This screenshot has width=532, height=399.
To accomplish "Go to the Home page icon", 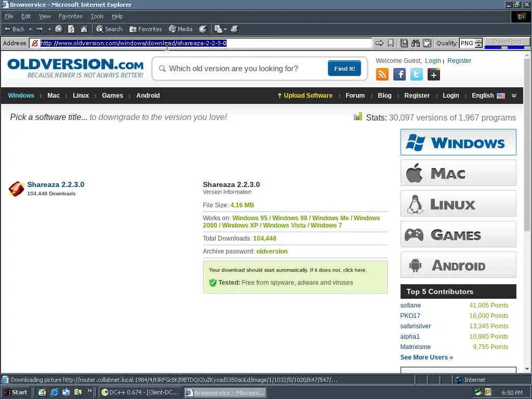I will 84,29.
